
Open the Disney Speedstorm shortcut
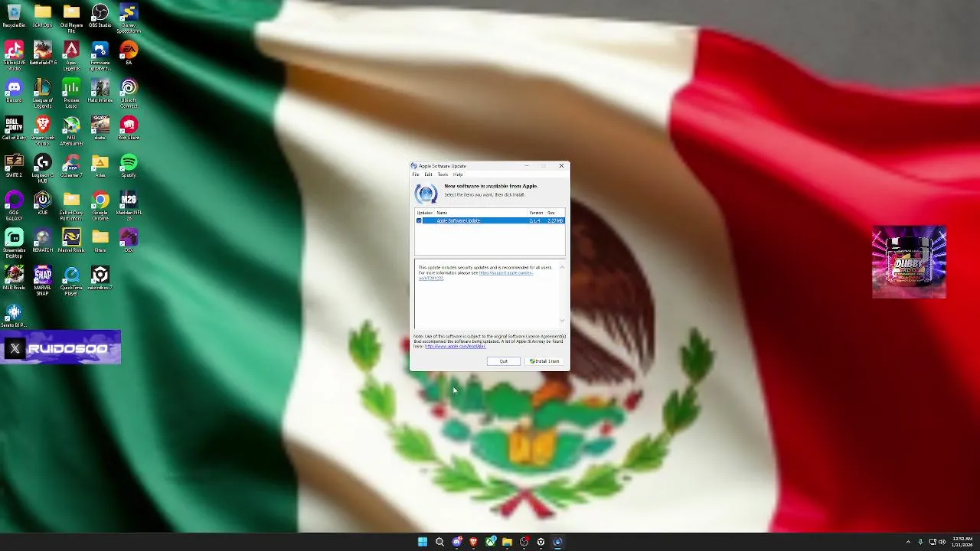pyautogui.click(x=129, y=18)
